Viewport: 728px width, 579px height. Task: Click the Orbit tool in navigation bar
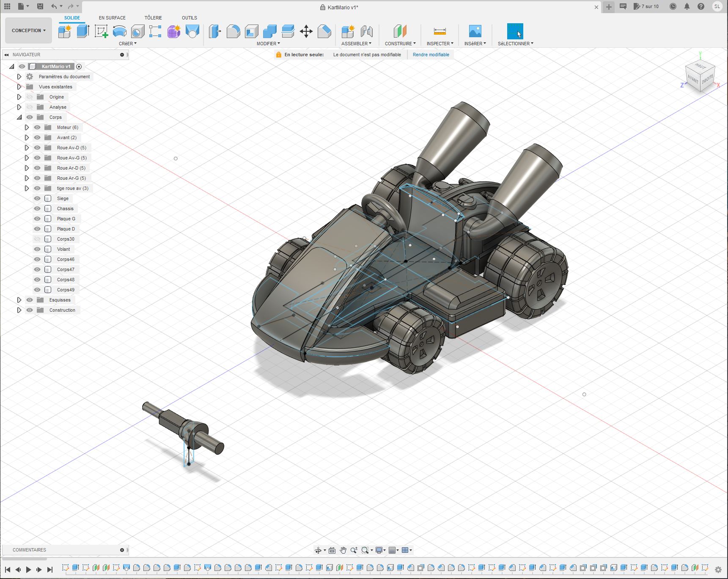coord(318,550)
